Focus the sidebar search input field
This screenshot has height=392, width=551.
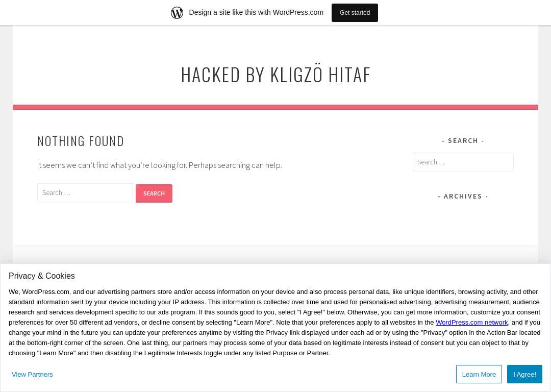463,162
